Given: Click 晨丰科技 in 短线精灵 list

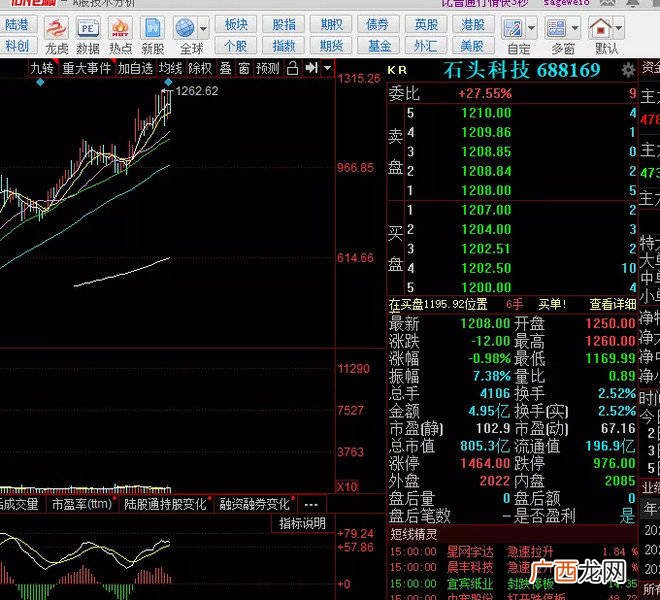Looking at the screenshot, I should click(x=470, y=567).
